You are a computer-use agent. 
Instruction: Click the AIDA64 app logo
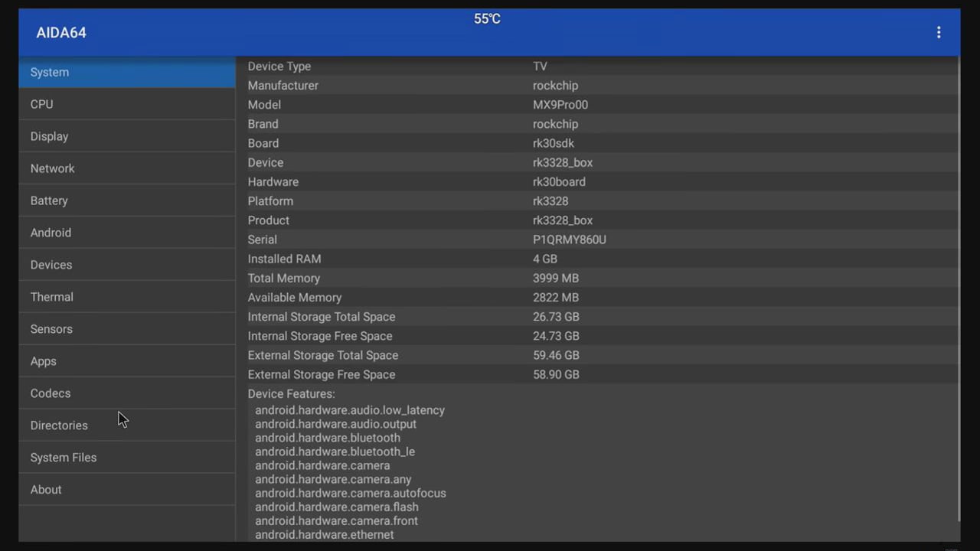(60, 32)
